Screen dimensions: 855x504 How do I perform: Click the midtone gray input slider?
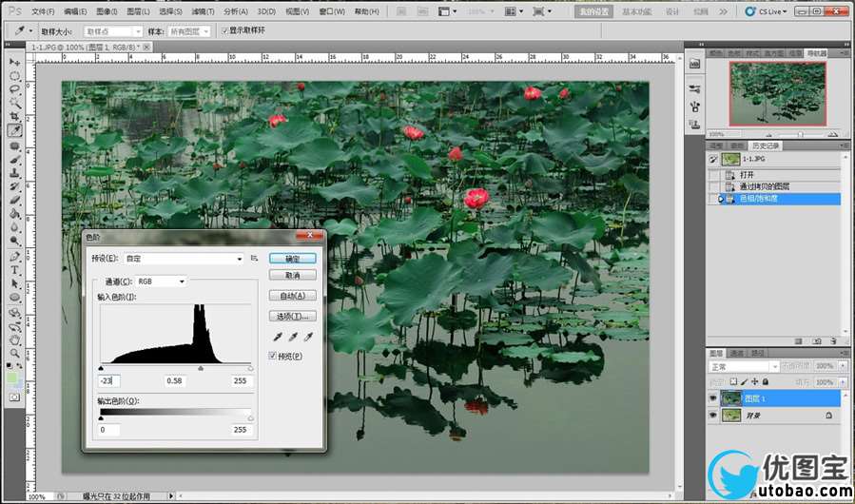coord(200,369)
